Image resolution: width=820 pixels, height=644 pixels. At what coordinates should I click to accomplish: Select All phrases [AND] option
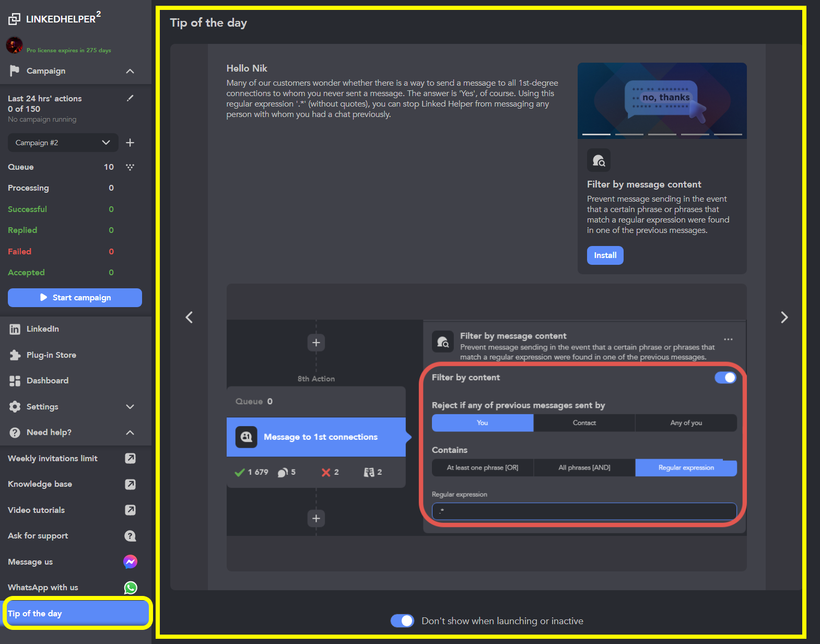[584, 467]
